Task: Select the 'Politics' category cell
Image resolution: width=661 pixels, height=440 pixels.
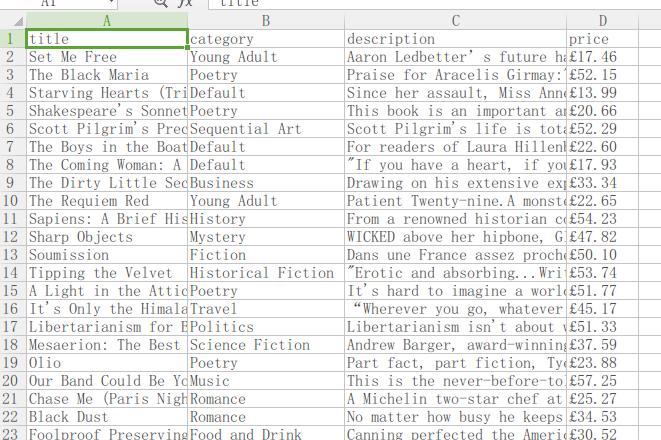Action: (266, 327)
